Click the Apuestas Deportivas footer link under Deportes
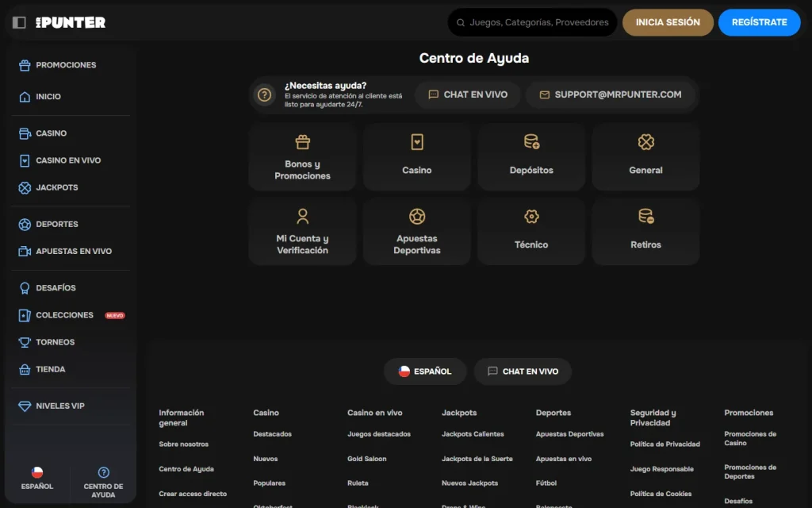This screenshot has height=508, width=812. 569,434
